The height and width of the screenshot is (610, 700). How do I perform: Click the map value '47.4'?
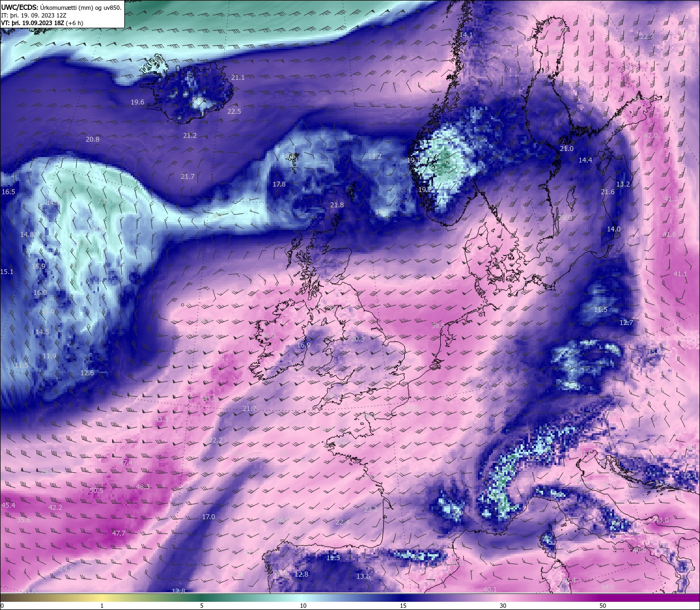[x=126, y=463]
